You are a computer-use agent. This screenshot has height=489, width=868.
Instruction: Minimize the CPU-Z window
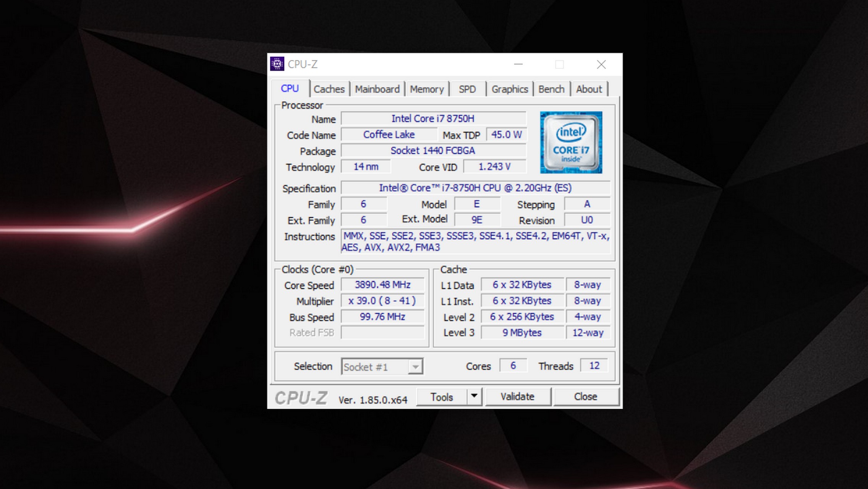click(x=518, y=64)
